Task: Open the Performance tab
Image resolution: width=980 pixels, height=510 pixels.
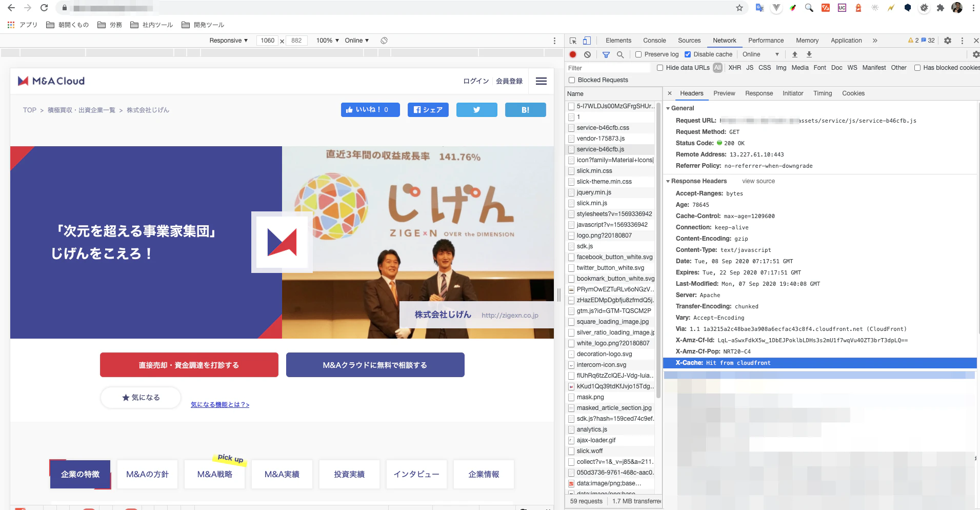Action: tap(766, 41)
